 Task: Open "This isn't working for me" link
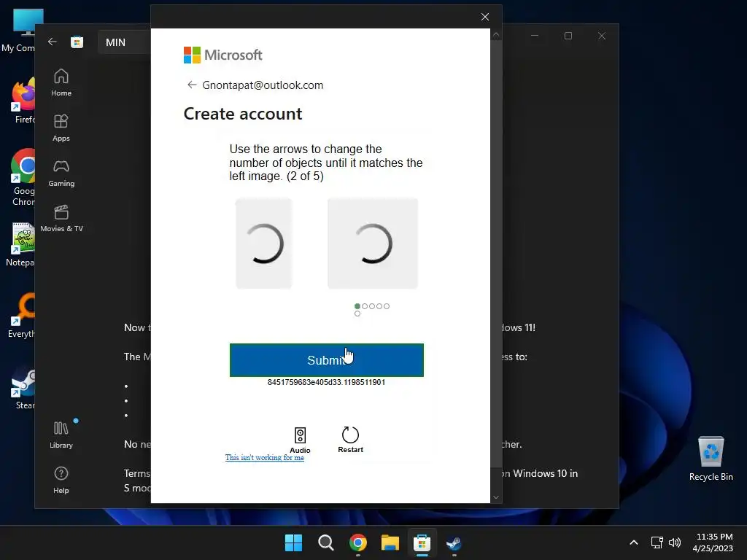(x=264, y=458)
